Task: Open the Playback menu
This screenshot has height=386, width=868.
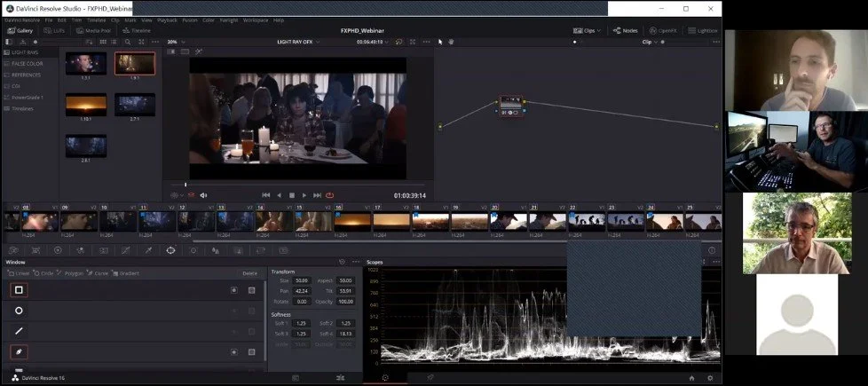Action: pos(167,20)
